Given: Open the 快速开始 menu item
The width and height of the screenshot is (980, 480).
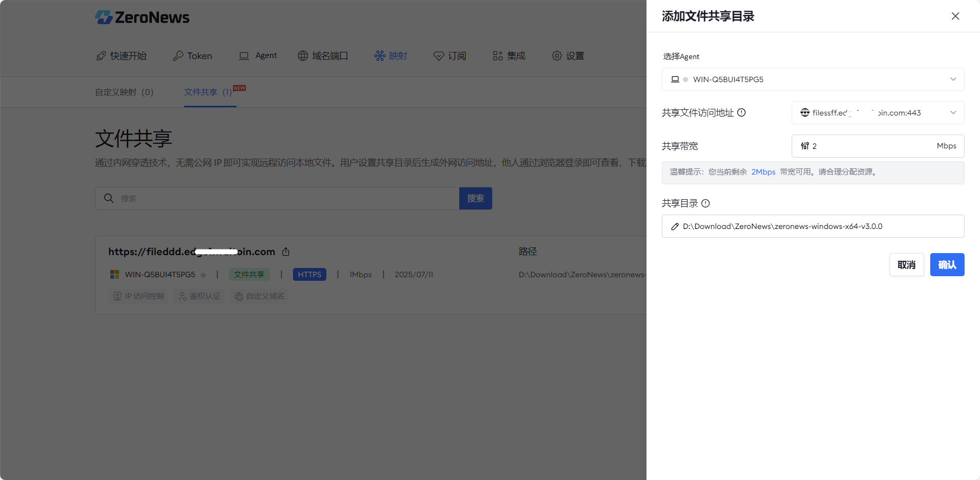Looking at the screenshot, I should click(x=121, y=56).
